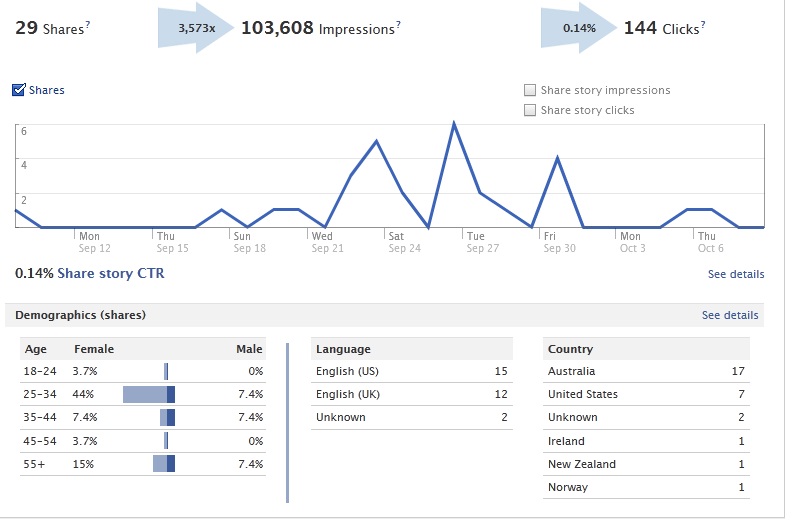This screenshot has width=794, height=521.
Task: Click the help question mark beside Impressions
Action: click(x=398, y=24)
